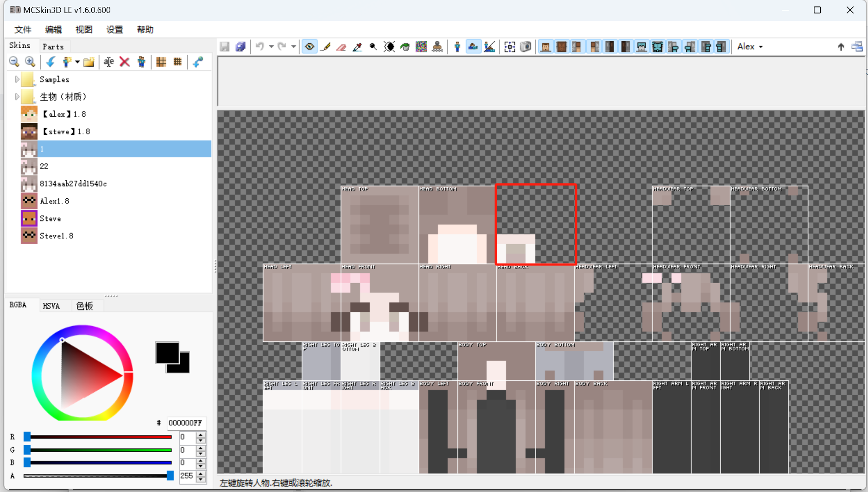Viewport: 868px width, 492px height.
Task: Pick the Dropper color sampler tool
Action: 357,47
